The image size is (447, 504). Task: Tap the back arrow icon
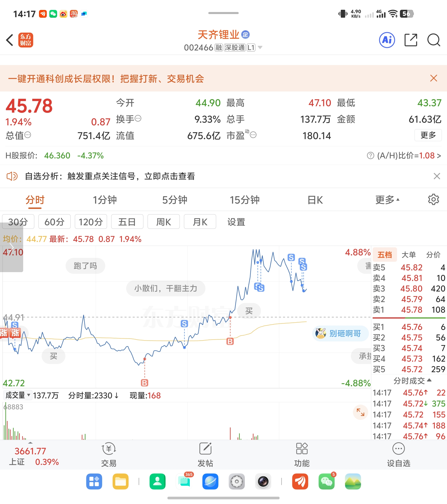click(x=10, y=40)
